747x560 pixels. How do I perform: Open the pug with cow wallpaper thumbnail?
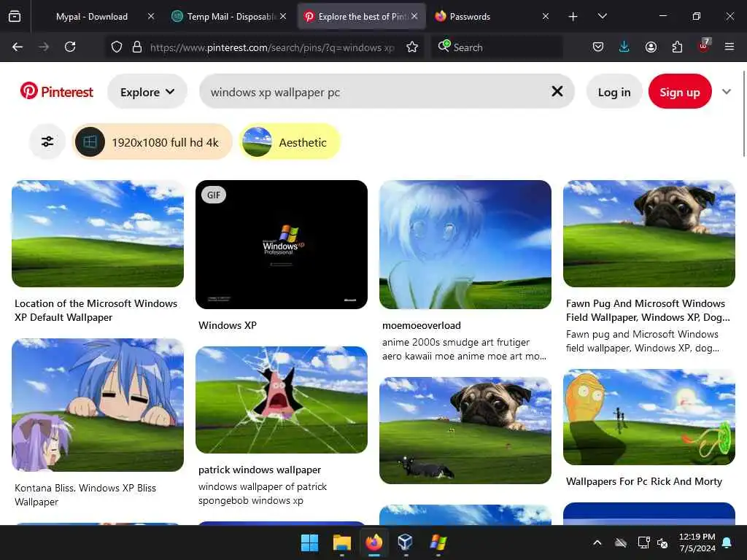tap(465, 430)
